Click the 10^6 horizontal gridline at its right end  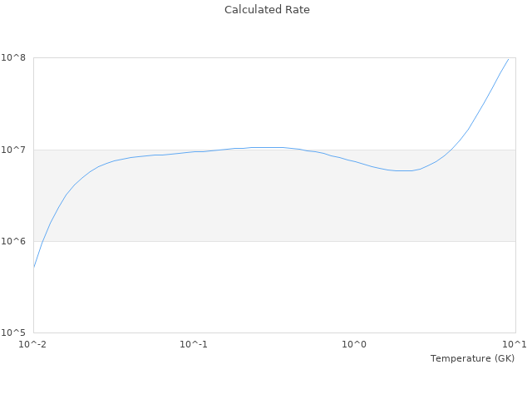512,241
